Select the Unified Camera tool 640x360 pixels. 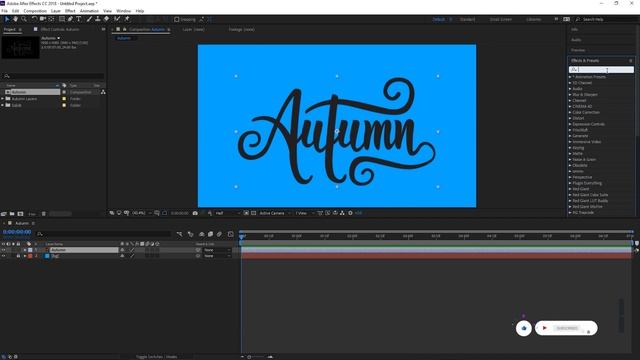[x=42, y=19]
